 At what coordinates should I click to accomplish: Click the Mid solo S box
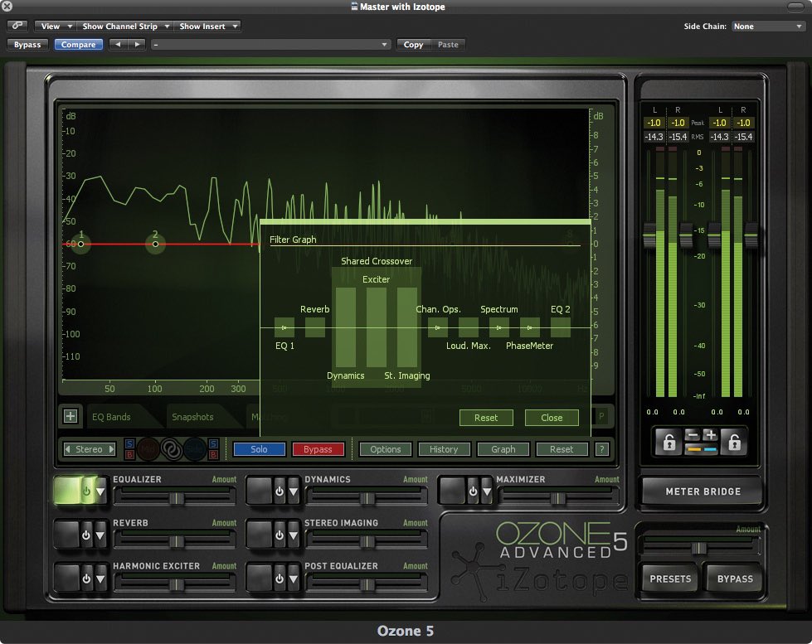click(x=129, y=443)
